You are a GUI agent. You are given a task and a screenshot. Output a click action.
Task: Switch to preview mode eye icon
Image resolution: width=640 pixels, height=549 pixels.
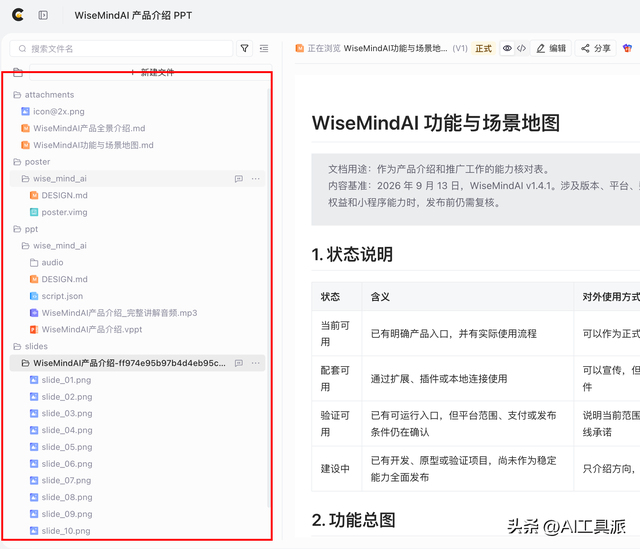(507, 48)
